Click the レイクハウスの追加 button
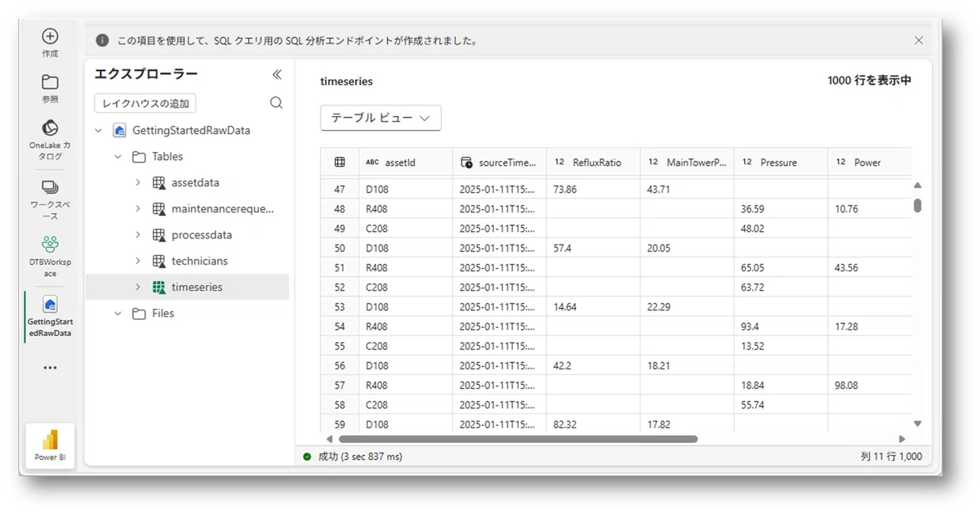 [145, 104]
